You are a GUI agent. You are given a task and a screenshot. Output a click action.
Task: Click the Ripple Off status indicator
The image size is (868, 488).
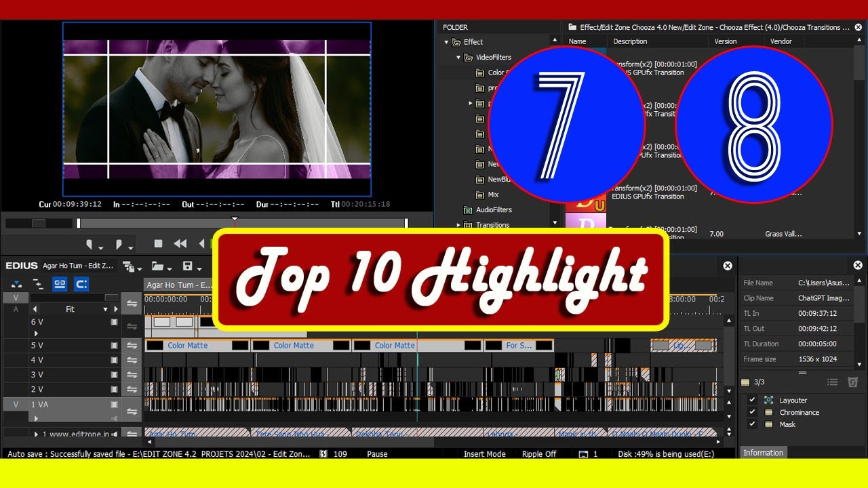[x=539, y=454]
